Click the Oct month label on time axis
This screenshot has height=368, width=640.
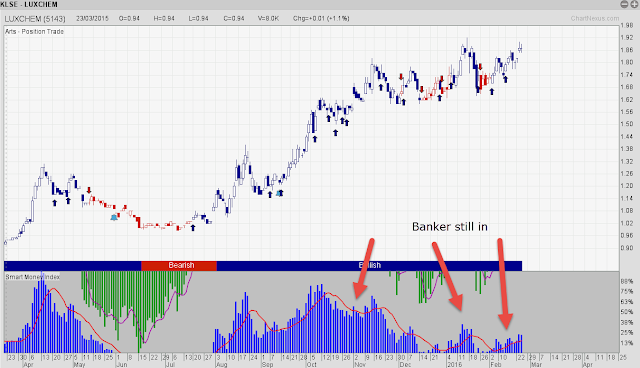[x=311, y=364]
